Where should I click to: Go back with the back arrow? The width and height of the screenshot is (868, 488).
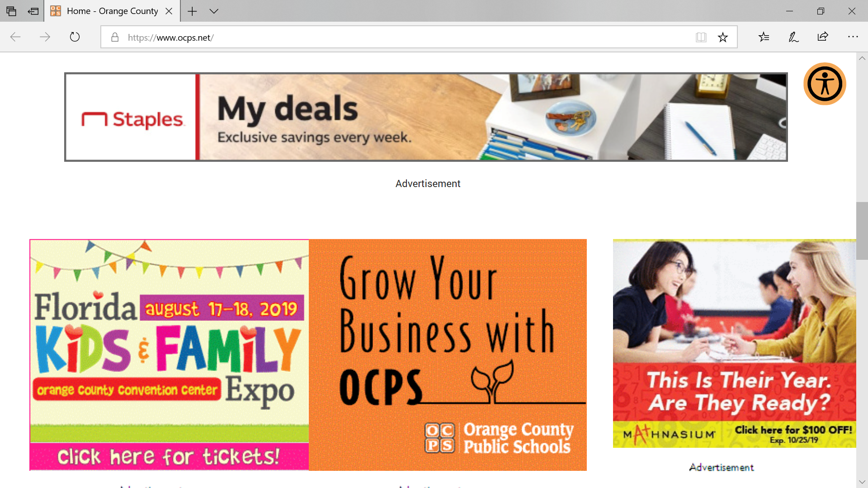click(x=15, y=37)
